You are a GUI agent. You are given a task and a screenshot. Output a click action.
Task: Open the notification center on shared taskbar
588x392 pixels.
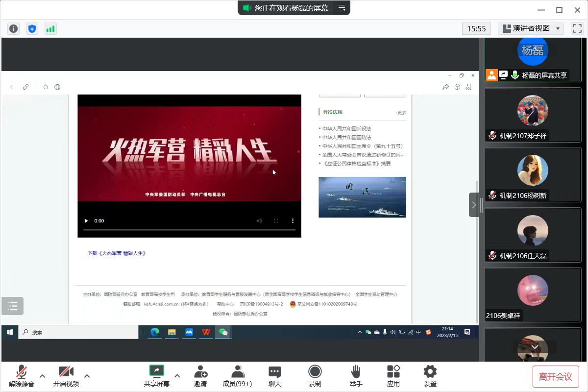pyautogui.click(x=467, y=332)
